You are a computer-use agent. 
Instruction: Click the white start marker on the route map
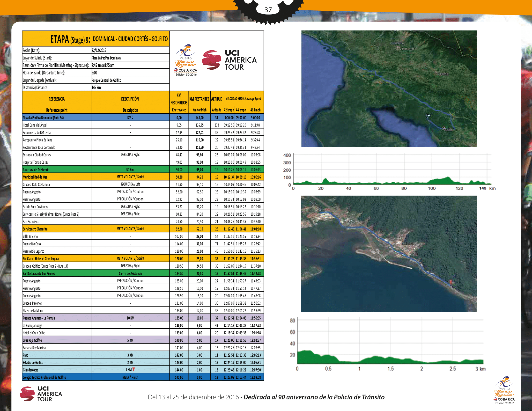[x=429, y=116]
